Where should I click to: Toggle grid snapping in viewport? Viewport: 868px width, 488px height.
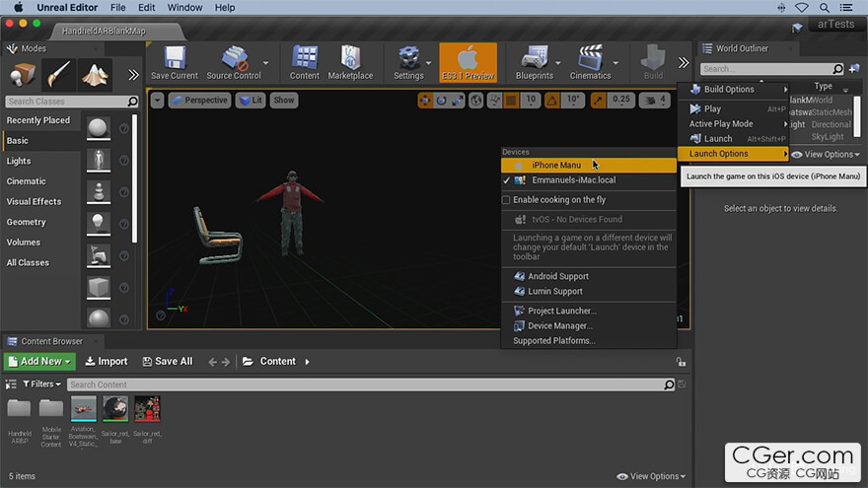[x=511, y=101]
